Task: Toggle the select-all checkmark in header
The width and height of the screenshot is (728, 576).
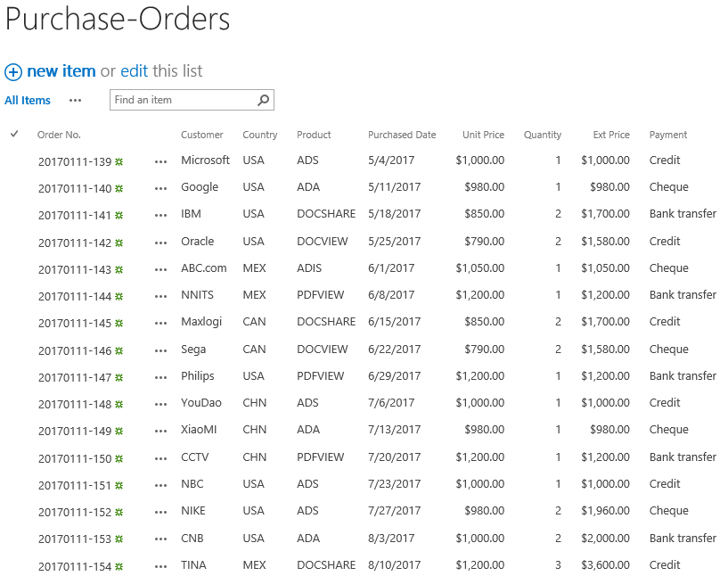Action: point(14,134)
